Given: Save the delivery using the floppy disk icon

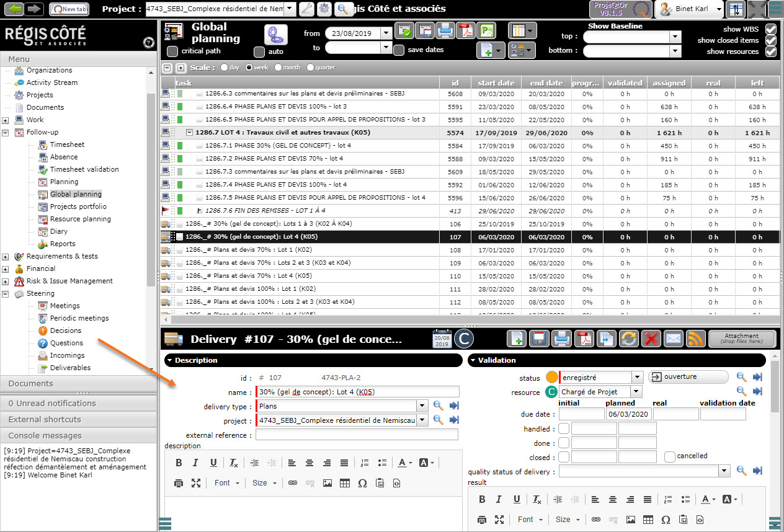Looking at the screenshot, I should click(x=540, y=339).
